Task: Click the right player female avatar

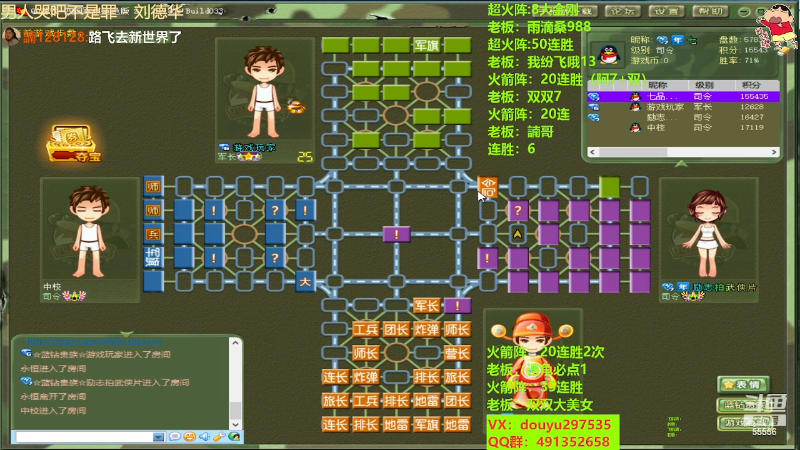Action: pos(708,232)
